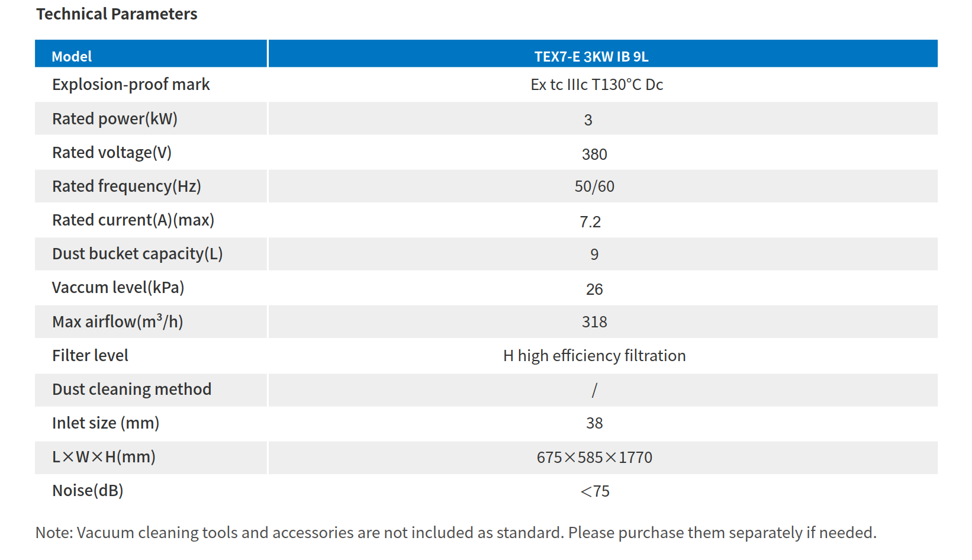This screenshot has height=560, width=972.
Task: Click the 7.2 current value
Action: tap(590, 222)
